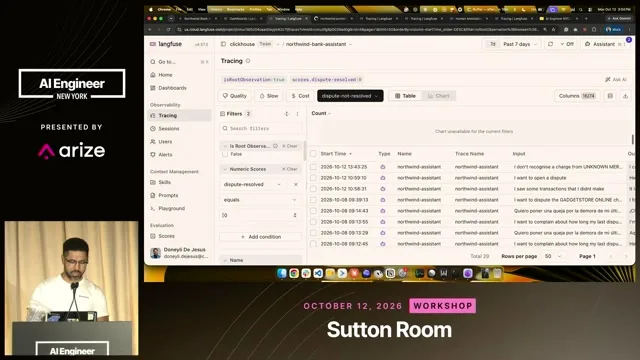
Task: Check the row at 09:13:29
Action: 313,233
